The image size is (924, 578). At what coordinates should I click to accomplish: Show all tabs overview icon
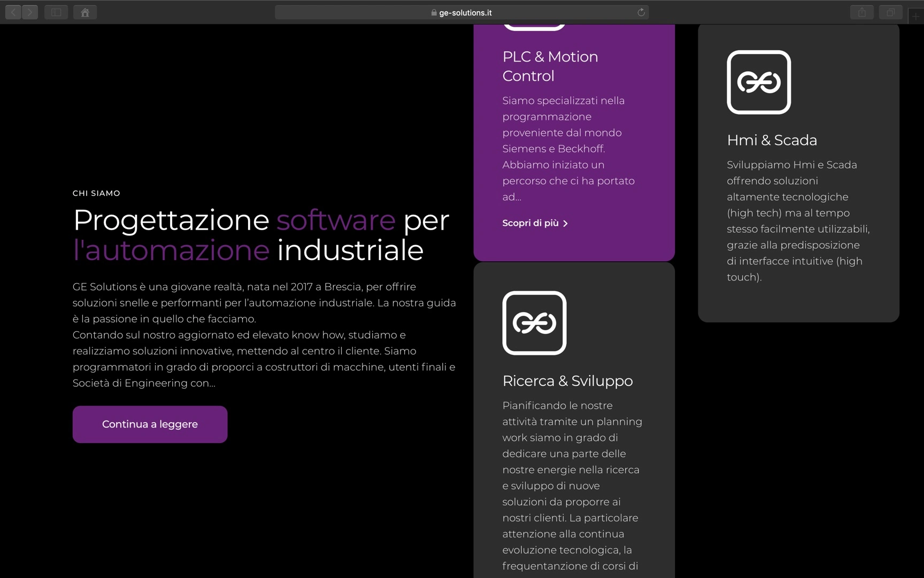[891, 12]
